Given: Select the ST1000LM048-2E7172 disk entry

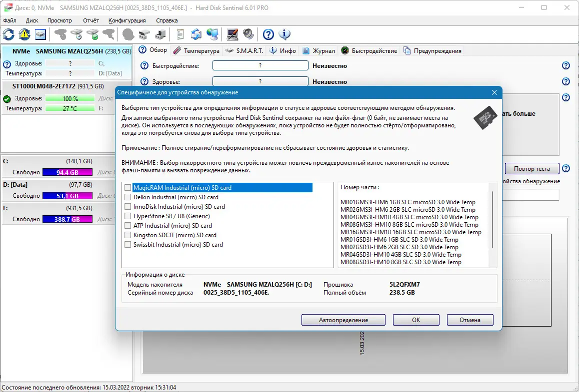Looking at the screenshot, I should coord(66,97).
